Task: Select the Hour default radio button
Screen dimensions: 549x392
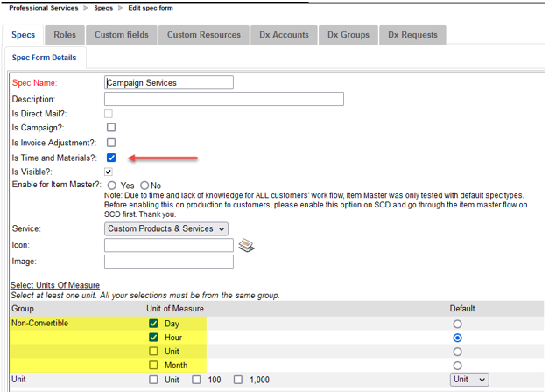Action: [x=457, y=338]
